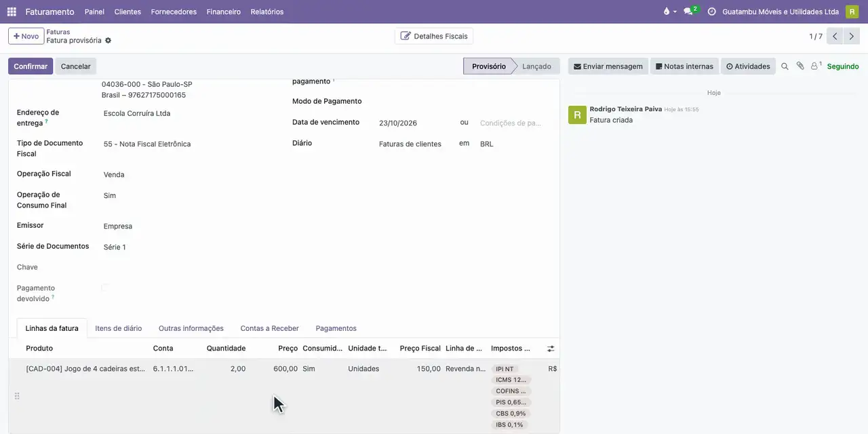This screenshot has height=434, width=868.
Task: Switch to Itens de diário tab
Action: [x=119, y=328]
